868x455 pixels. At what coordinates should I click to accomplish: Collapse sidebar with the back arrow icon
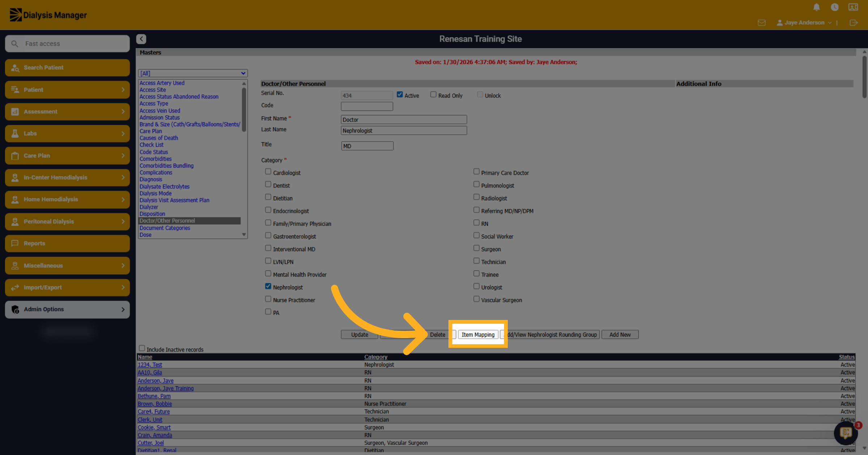coord(141,39)
